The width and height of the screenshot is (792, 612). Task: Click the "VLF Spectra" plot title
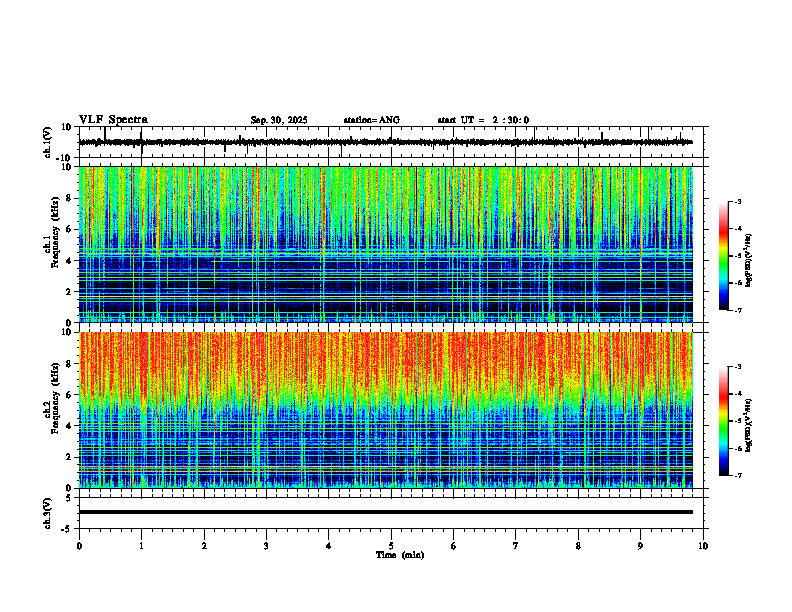113,120
